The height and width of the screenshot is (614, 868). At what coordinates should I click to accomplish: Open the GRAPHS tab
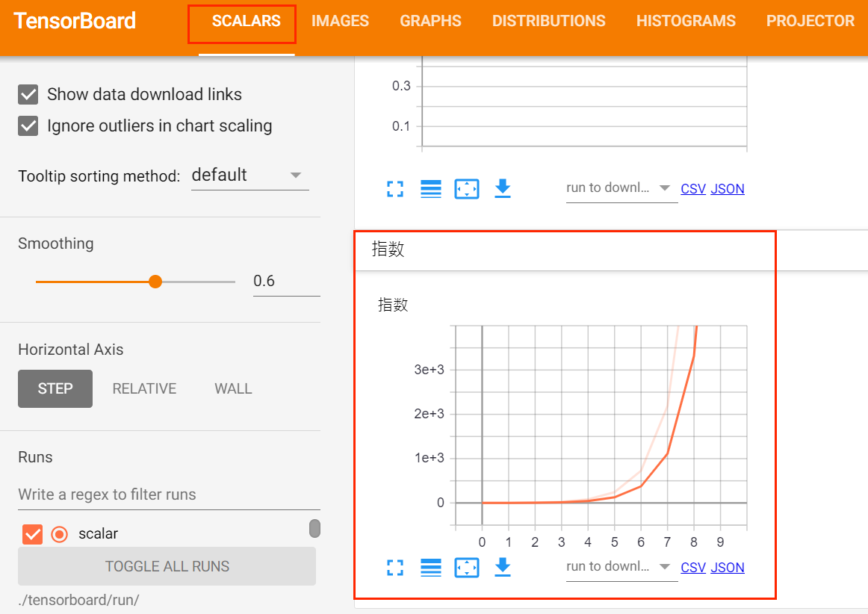(431, 21)
